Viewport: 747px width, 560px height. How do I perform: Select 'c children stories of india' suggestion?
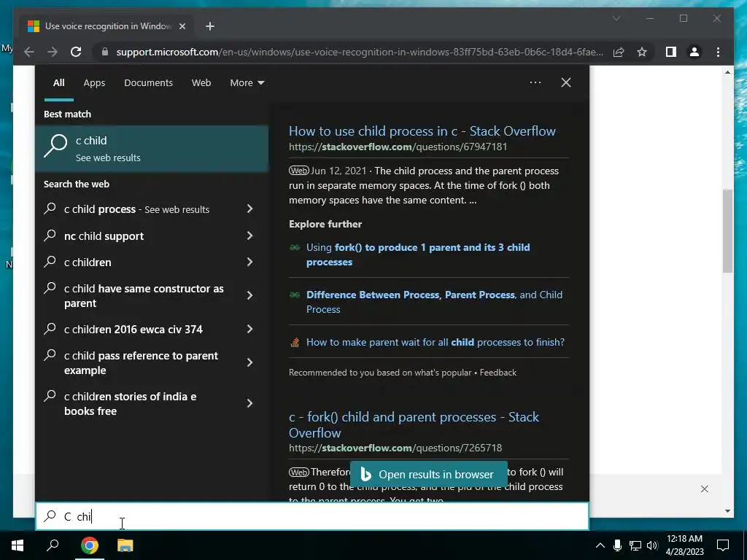pyautogui.click(x=130, y=403)
